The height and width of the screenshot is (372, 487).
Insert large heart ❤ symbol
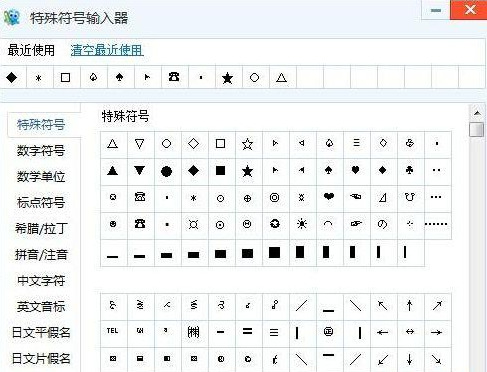[329, 197]
